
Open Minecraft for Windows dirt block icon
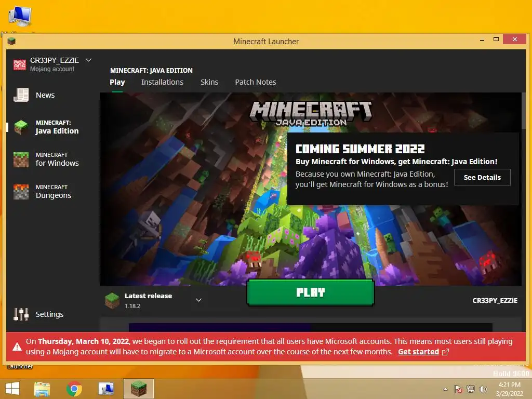coord(21,159)
